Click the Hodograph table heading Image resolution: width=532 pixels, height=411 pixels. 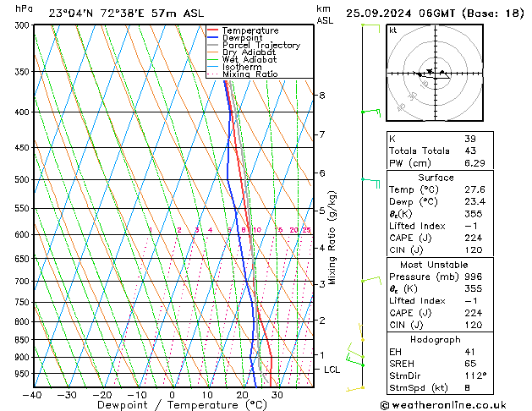pos(436,340)
